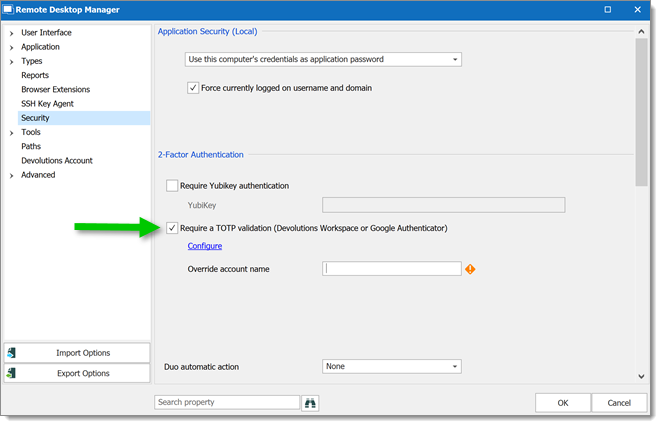Click the binoculars search icon
The image size is (661, 426).
click(310, 403)
